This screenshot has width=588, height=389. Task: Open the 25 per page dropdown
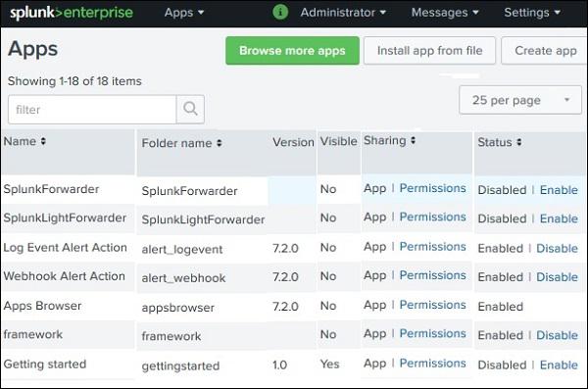[x=520, y=100]
